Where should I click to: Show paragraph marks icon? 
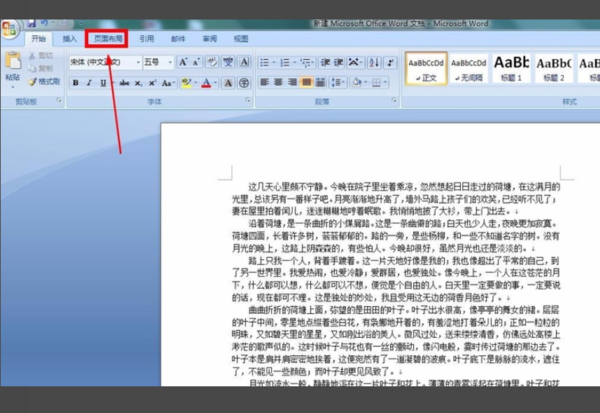(390, 62)
